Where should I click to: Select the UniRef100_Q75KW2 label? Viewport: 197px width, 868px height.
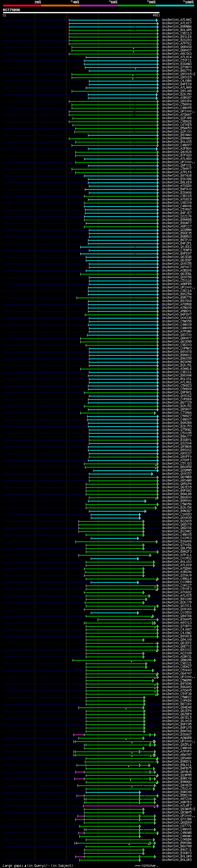177,430
